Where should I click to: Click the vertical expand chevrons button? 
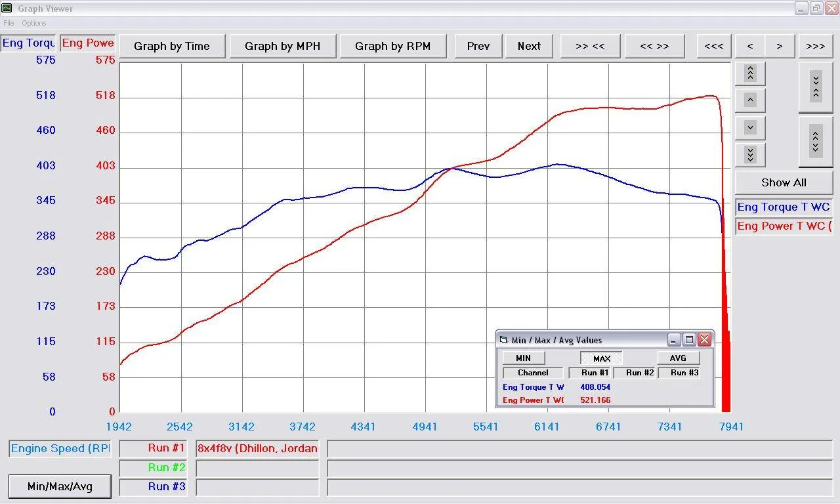[x=816, y=140]
